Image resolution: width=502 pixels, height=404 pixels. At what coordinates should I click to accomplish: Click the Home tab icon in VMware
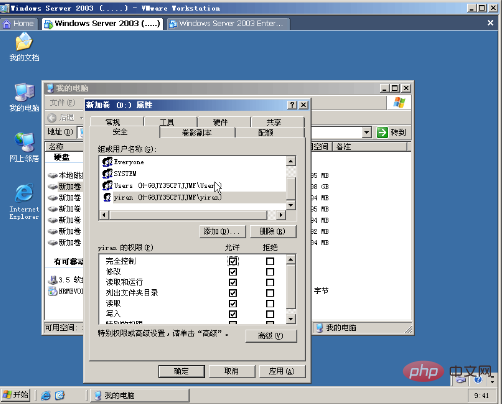click(7, 24)
